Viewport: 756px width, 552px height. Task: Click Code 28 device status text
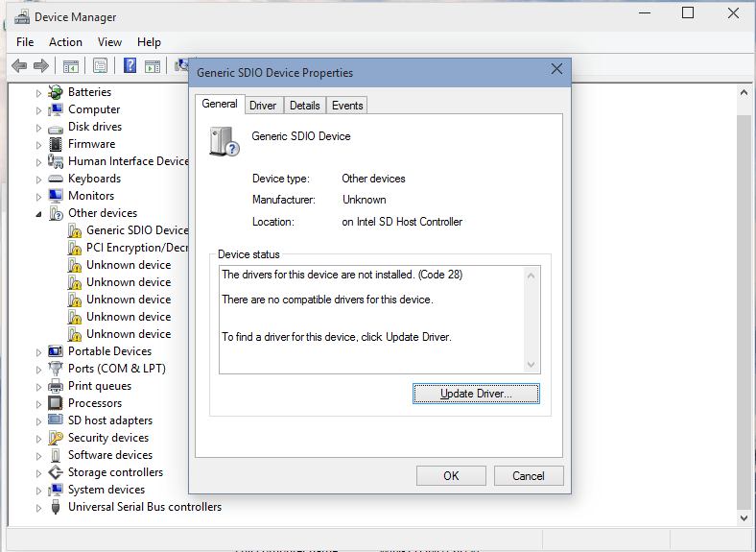pyautogui.click(x=342, y=275)
